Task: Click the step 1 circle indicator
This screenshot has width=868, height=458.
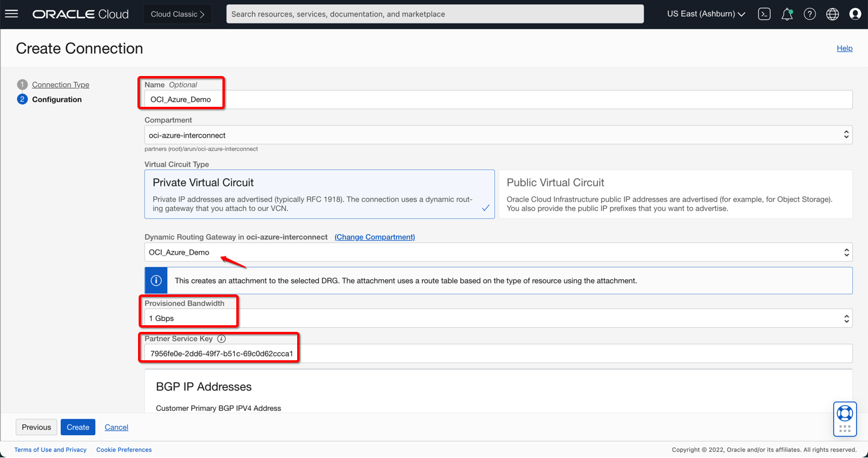Action: click(22, 84)
